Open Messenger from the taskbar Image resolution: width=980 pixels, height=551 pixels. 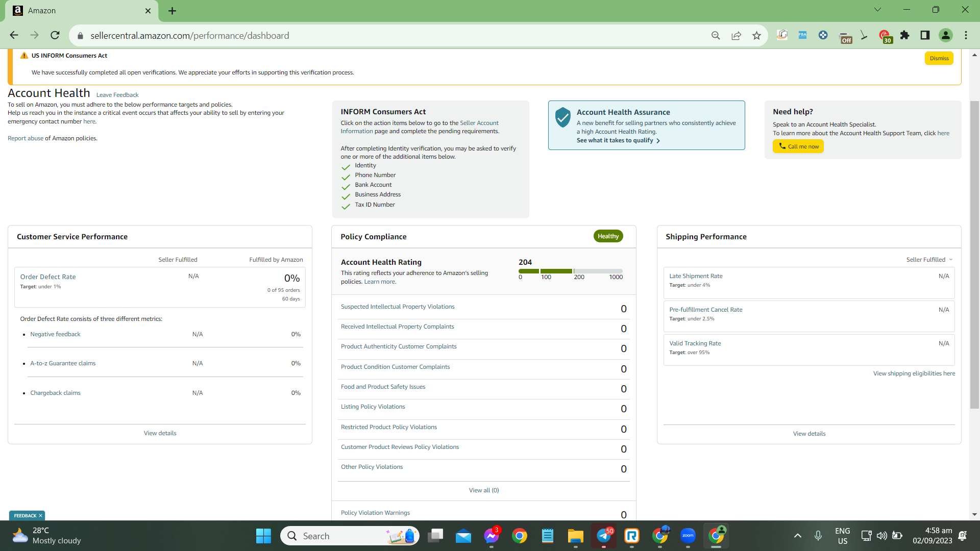click(x=492, y=536)
